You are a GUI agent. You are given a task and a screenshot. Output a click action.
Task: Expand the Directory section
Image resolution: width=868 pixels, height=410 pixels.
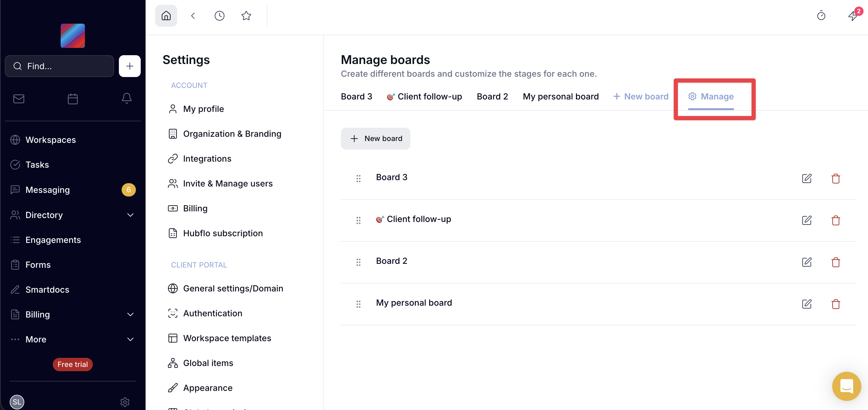(130, 215)
